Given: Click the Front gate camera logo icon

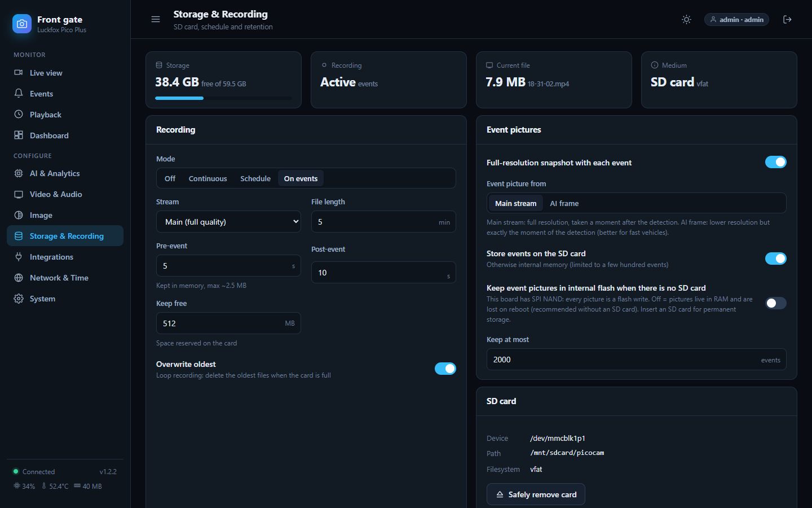Looking at the screenshot, I should pos(22,24).
